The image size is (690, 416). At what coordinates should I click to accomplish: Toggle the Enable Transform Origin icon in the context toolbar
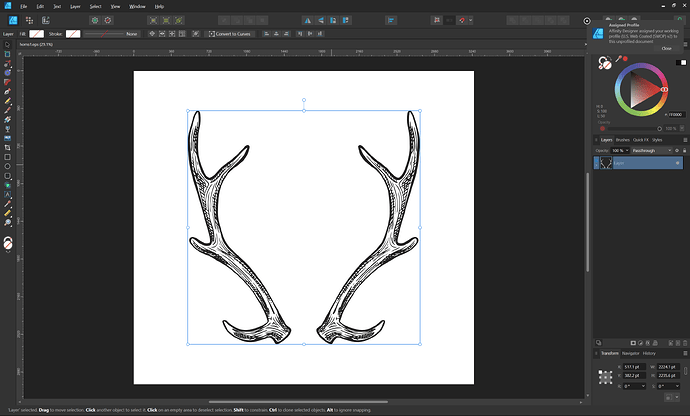click(152, 34)
